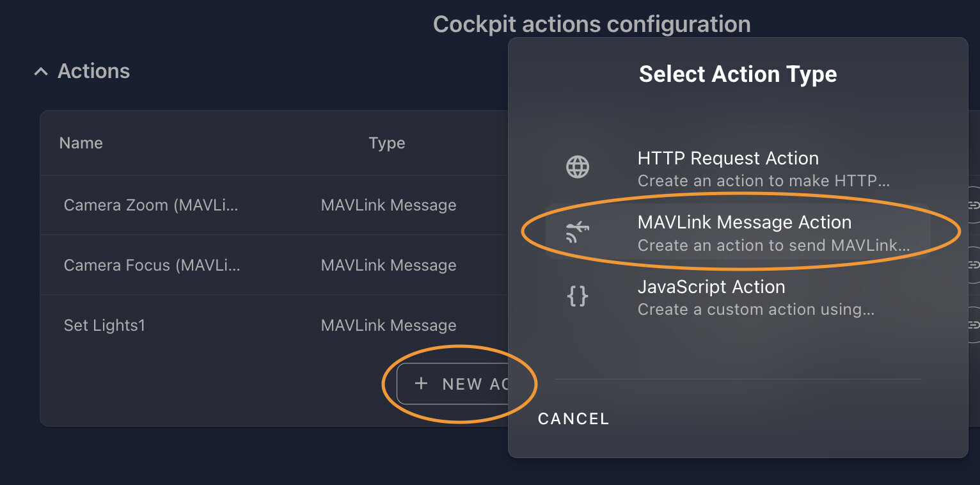Viewport: 980px width, 485px height.
Task: Click the globe icon for HTTP Request
Action: [x=578, y=167]
